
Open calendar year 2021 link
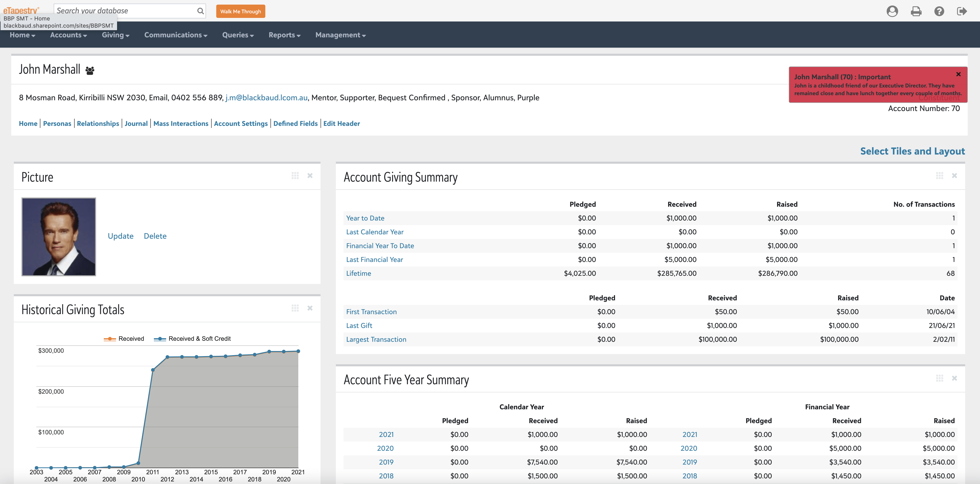point(386,434)
